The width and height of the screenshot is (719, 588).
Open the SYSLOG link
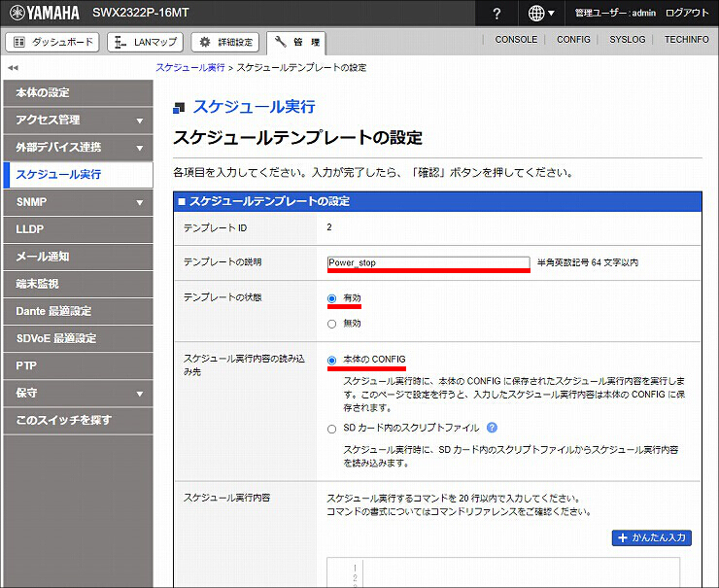click(627, 40)
